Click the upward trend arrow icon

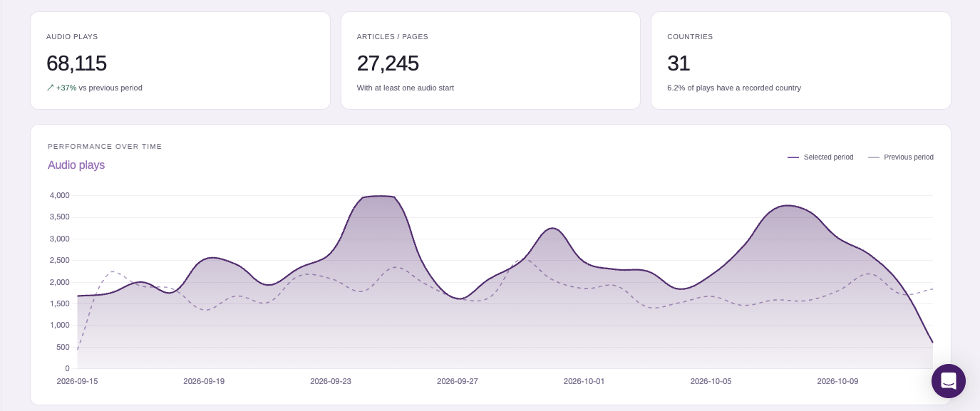[x=50, y=88]
